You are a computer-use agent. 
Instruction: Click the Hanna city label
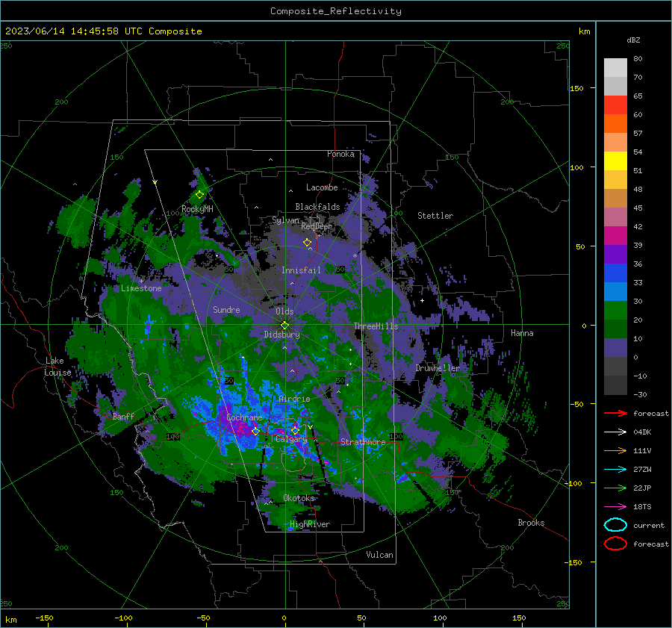(522, 333)
